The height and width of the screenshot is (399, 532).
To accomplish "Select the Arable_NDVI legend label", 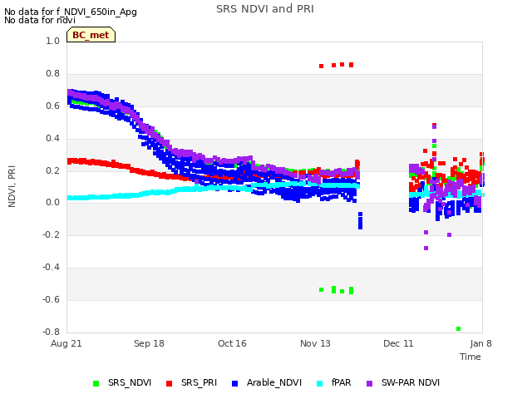I will 274,382.
